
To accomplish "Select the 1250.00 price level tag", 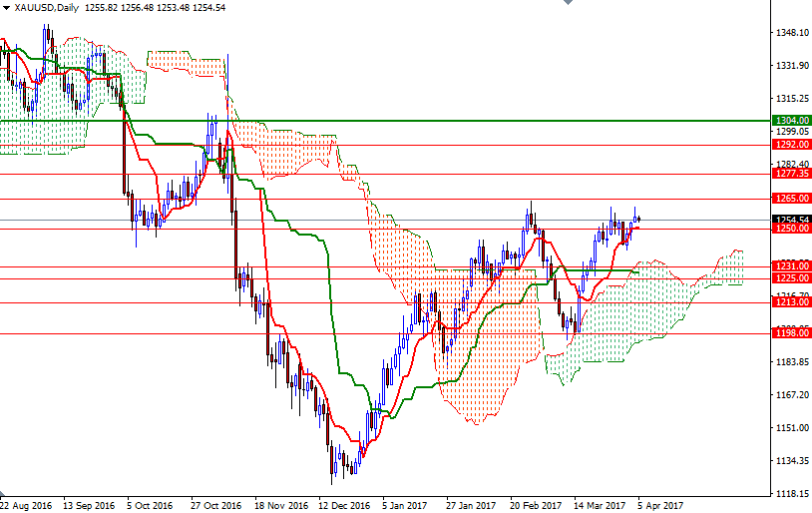I will [x=791, y=229].
